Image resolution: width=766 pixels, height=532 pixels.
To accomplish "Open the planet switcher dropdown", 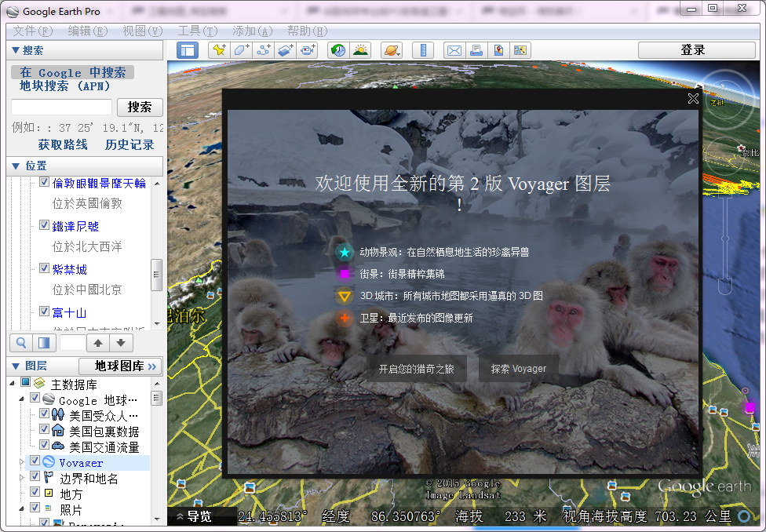I will point(392,50).
